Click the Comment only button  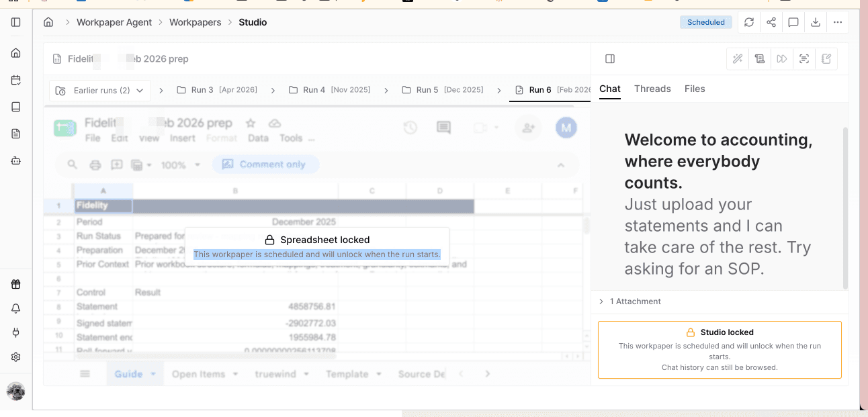pyautogui.click(x=265, y=165)
